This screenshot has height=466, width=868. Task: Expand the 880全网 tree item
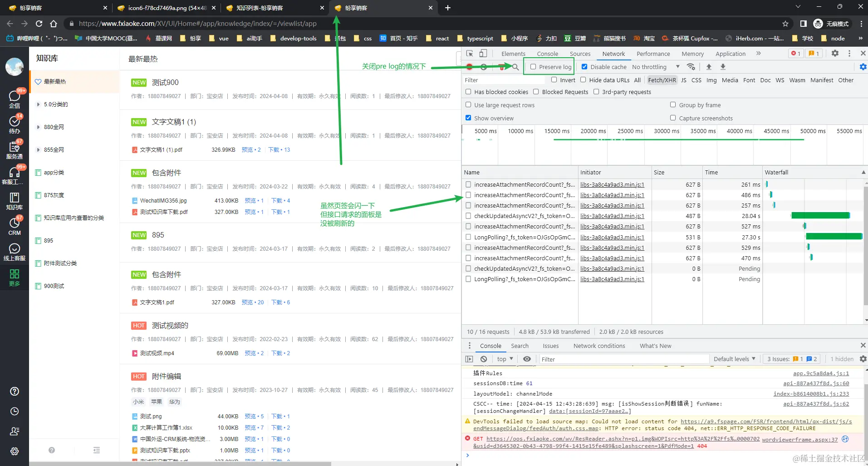[x=38, y=127]
